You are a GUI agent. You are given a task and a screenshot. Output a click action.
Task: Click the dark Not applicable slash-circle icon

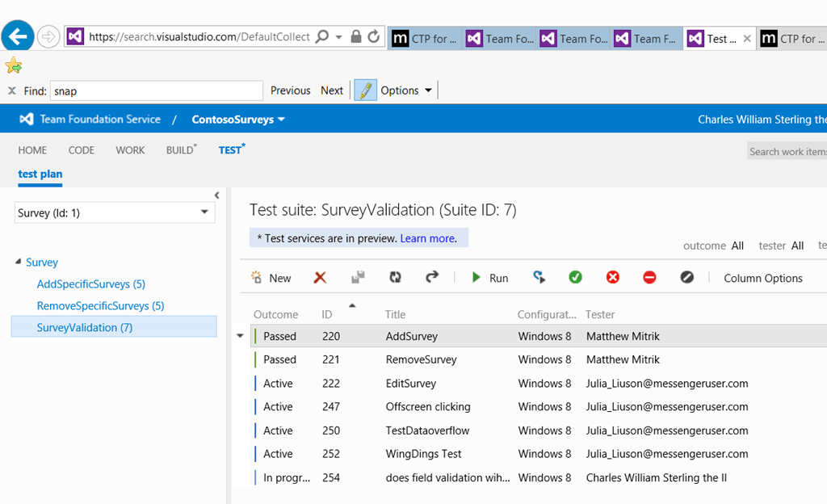[x=686, y=277]
